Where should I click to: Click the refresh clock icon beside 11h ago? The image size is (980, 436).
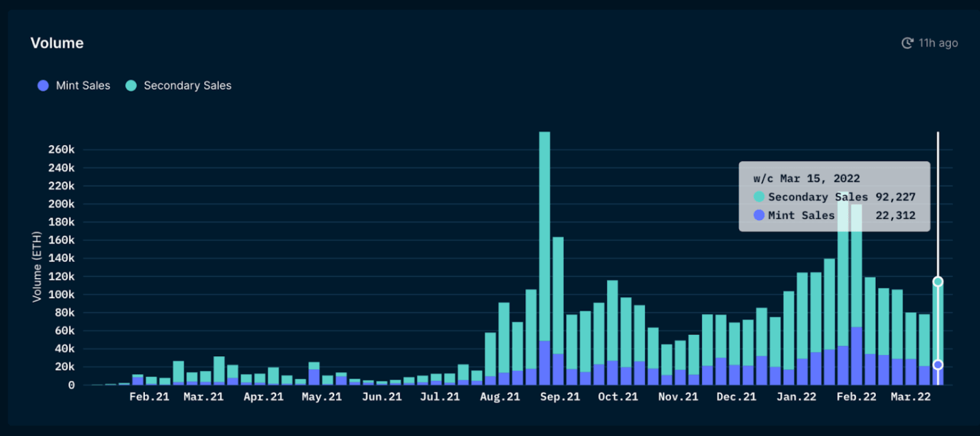907,43
